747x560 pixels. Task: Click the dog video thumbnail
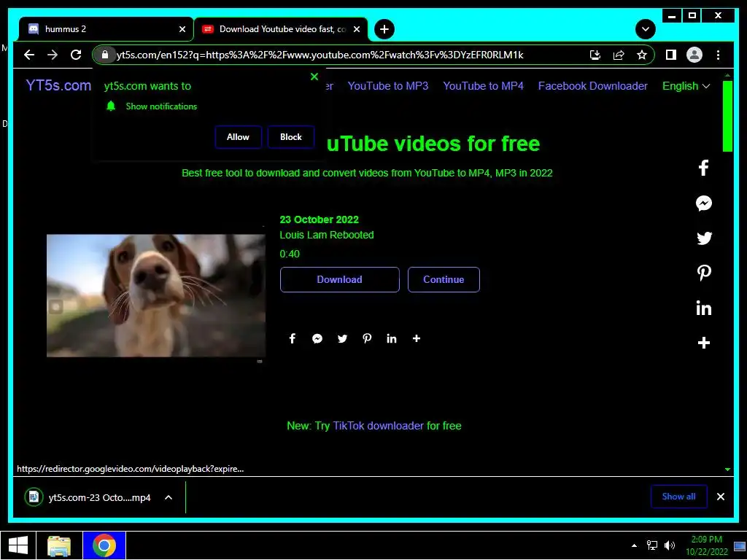[156, 295]
